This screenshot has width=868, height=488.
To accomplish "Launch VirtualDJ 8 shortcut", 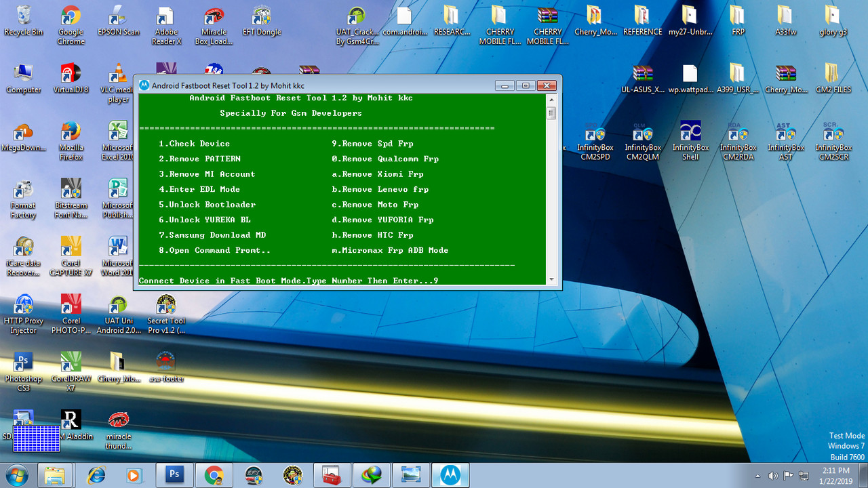I will 71,79.
